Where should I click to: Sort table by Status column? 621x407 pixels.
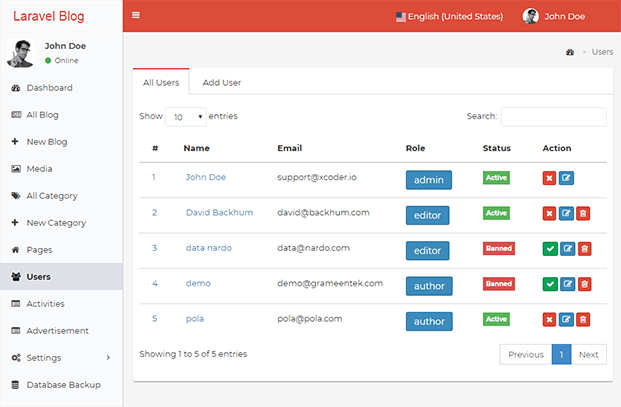tap(497, 148)
